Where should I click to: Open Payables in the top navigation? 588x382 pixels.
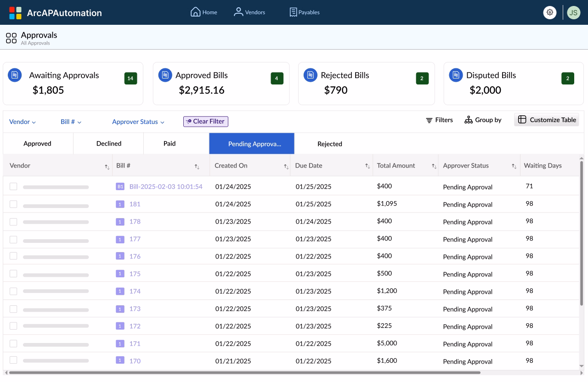304,12
